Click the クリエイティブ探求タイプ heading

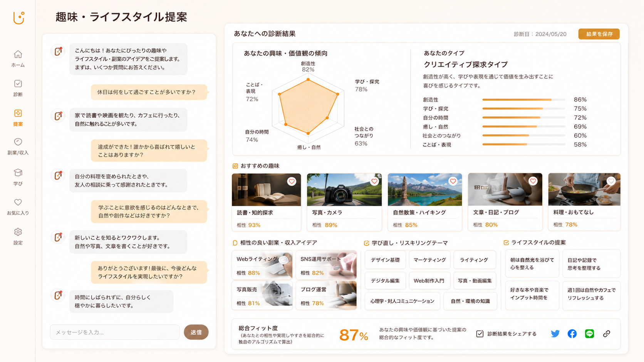pyautogui.click(x=466, y=64)
